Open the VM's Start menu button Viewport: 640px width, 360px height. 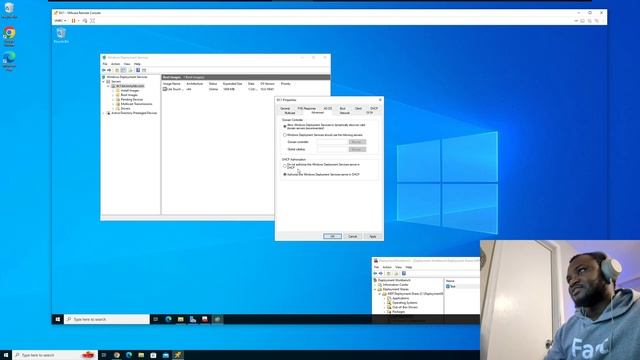pos(58,319)
